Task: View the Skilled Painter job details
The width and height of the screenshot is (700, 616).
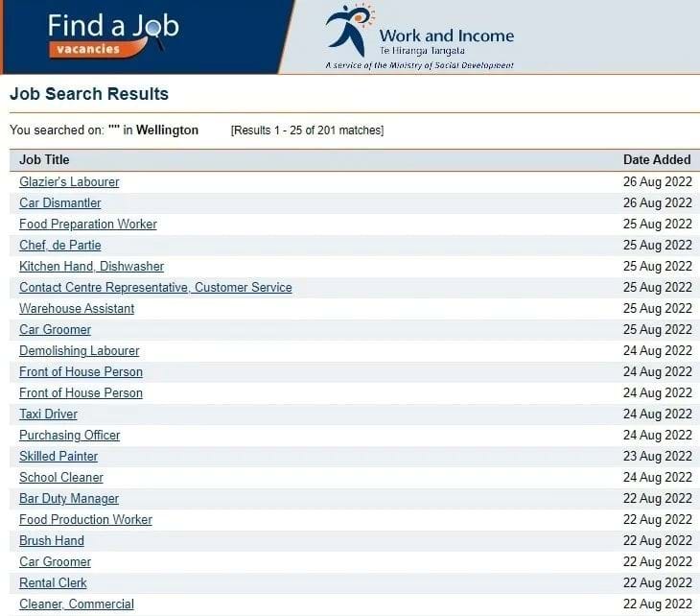Action: tap(58, 456)
